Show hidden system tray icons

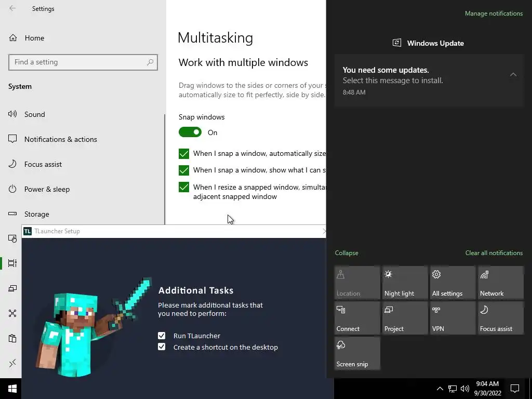440,389
